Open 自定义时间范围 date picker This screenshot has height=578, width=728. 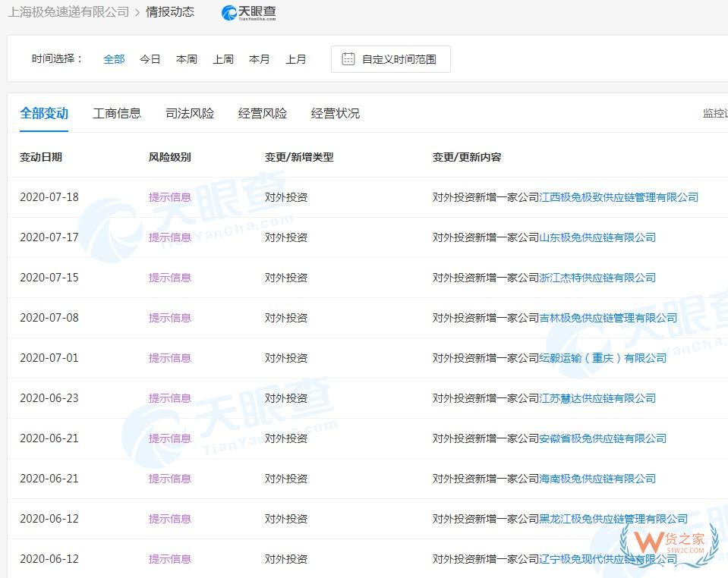[390, 59]
